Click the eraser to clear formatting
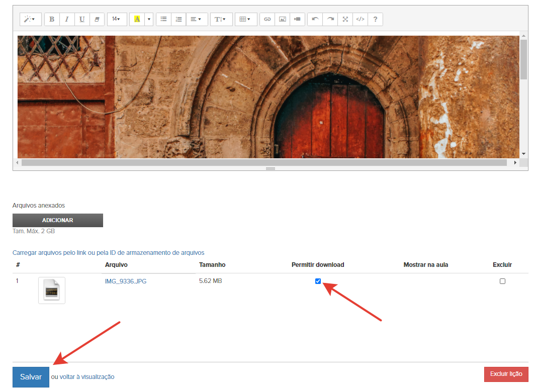536x392 pixels. pos(97,19)
